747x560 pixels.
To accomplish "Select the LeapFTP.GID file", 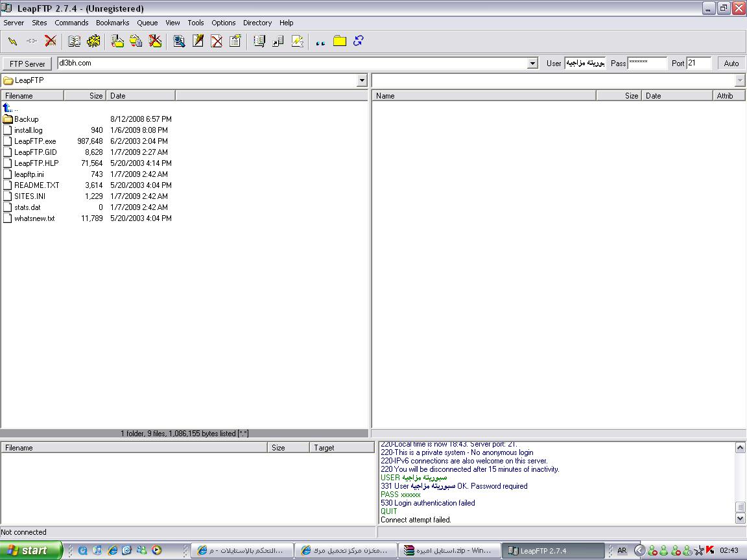I will [x=35, y=152].
